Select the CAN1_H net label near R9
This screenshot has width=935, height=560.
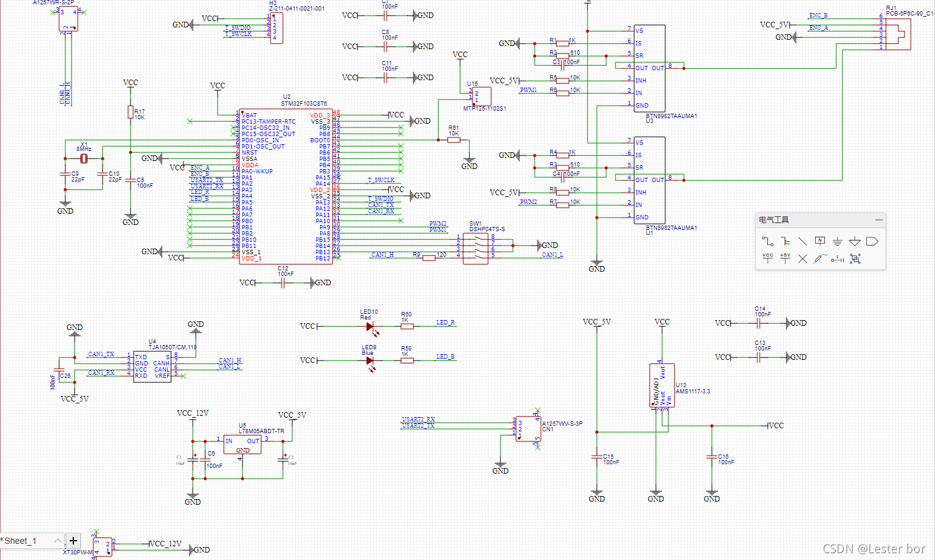pos(382,255)
